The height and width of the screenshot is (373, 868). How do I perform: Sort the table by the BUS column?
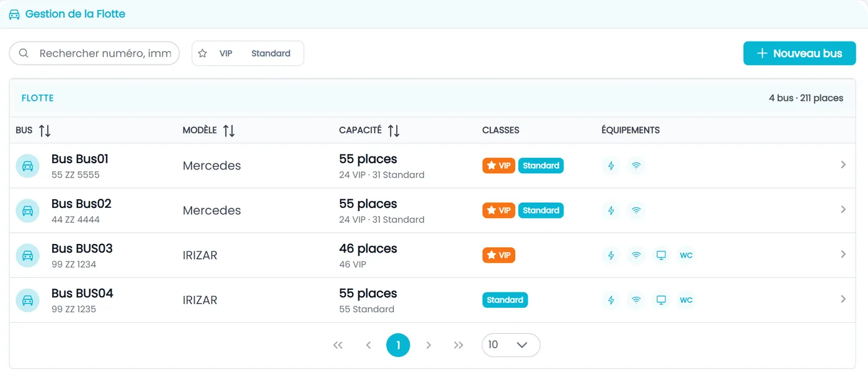tap(45, 130)
